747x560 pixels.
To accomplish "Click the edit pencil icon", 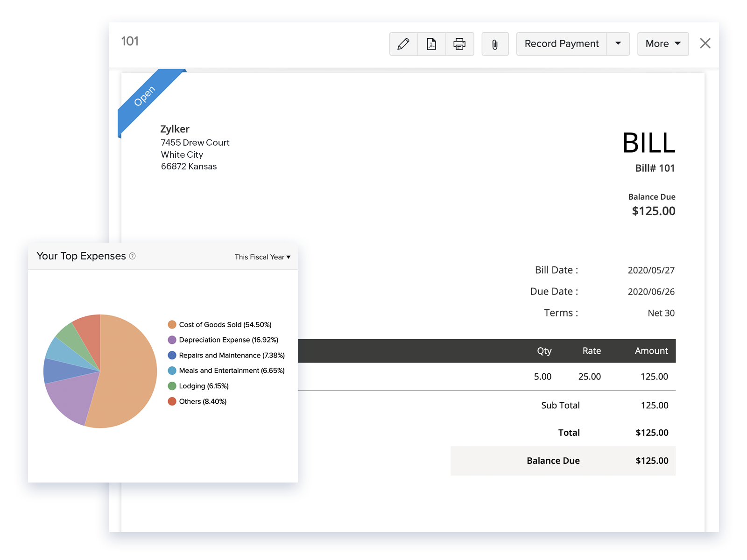I will [x=403, y=43].
